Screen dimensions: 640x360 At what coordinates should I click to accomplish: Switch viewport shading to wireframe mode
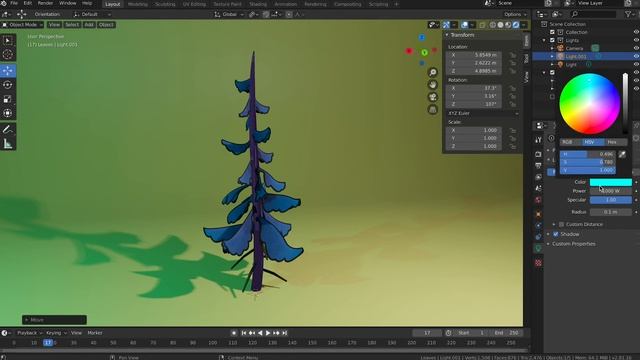[x=493, y=25]
